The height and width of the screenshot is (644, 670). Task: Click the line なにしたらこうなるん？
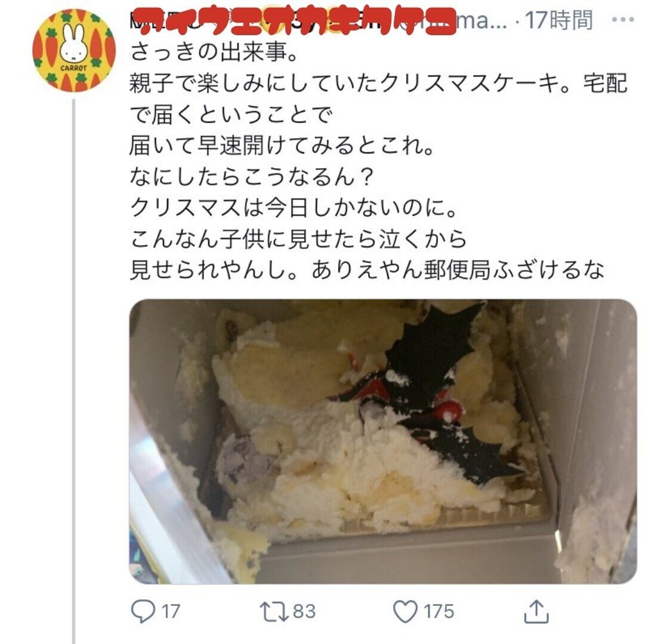pyautogui.click(x=252, y=177)
